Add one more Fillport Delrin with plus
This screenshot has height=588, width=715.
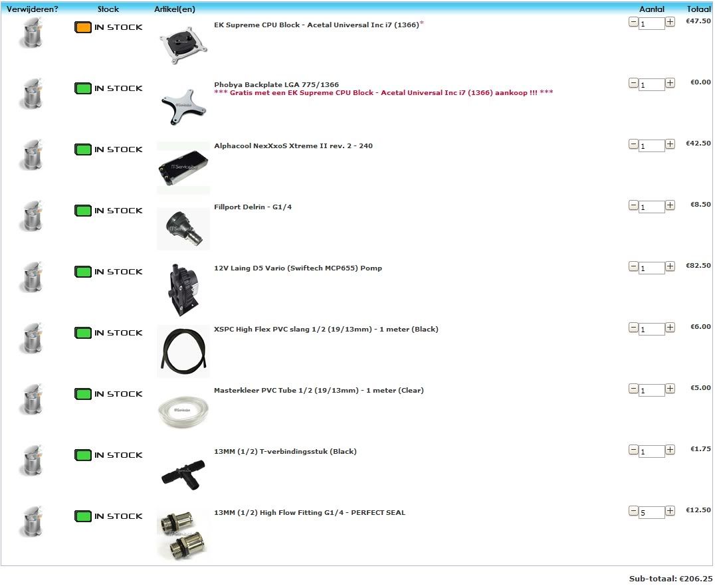pyautogui.click(x=670, y=205)
